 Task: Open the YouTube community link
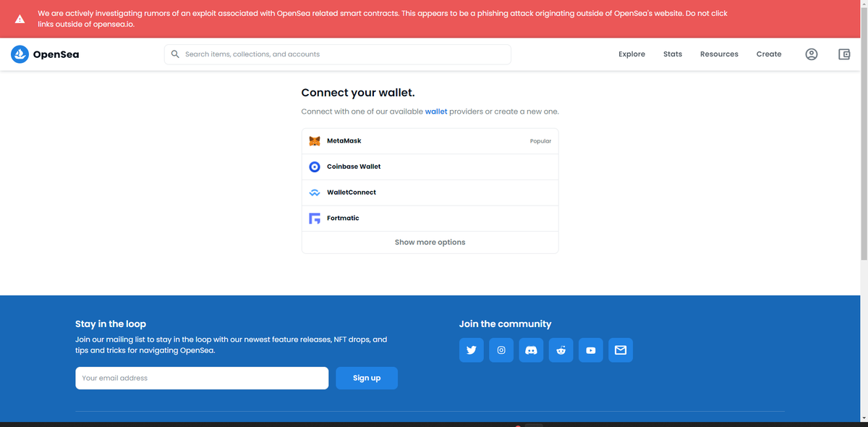pyautogui.click(x=591, y=350)
